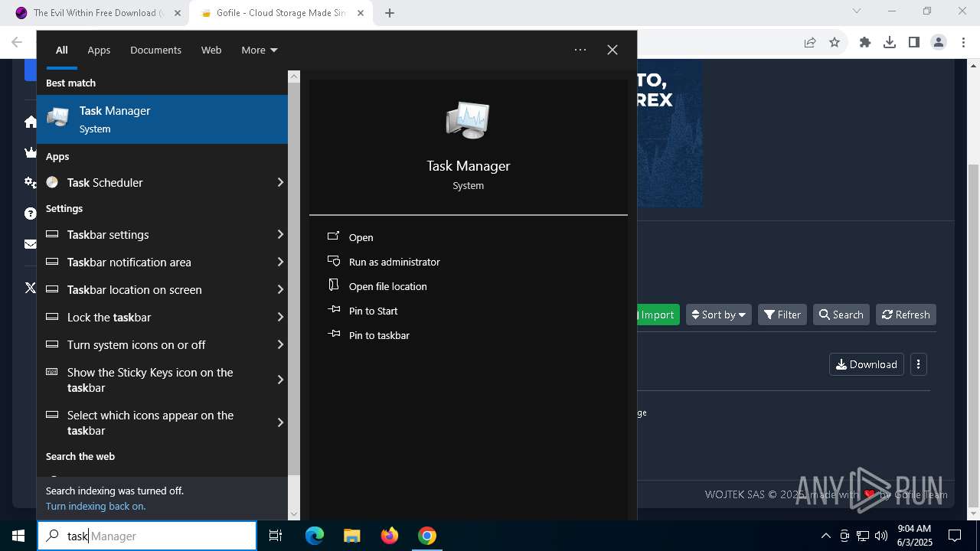Expand the More filter dropdown
The height and width of the screenshot is (551, 980).
click(x=260, y=50)
